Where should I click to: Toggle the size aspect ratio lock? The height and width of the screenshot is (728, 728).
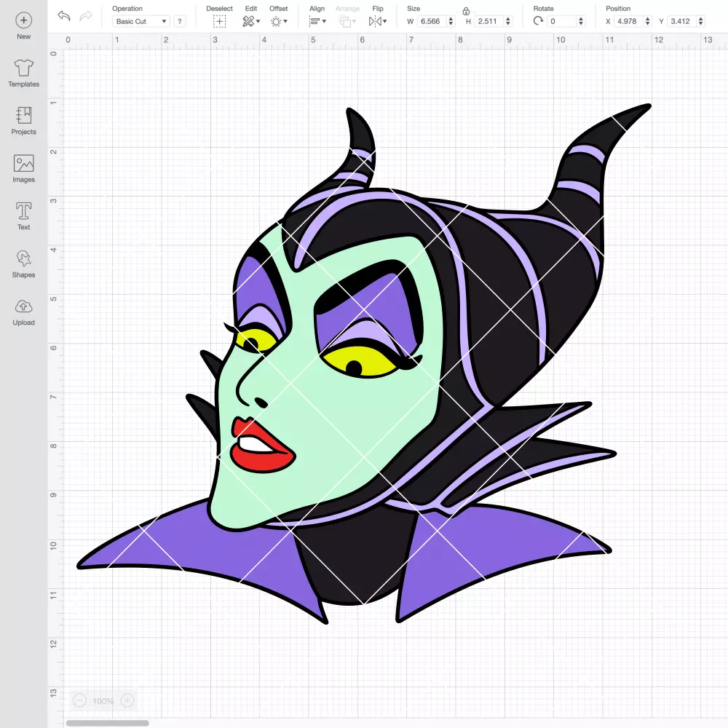tap(466, 11)
